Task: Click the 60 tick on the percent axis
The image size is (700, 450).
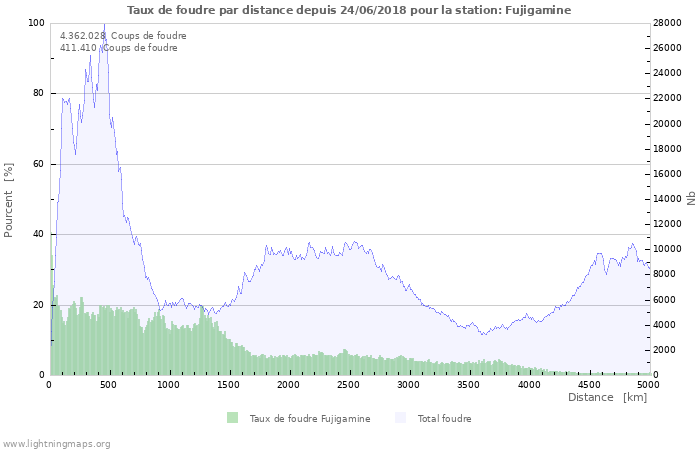Action: pyautogui.click(x=38, y=164)
